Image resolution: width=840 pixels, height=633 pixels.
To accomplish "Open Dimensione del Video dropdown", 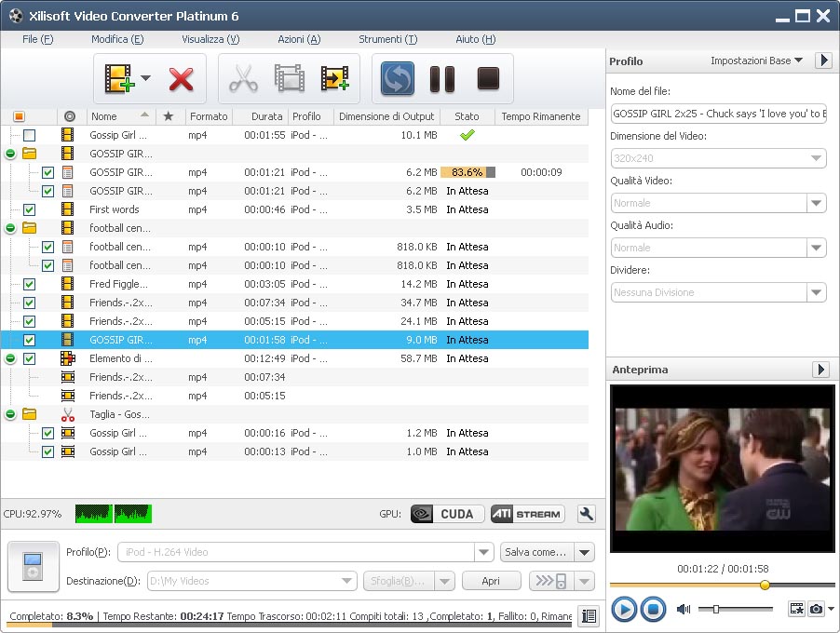I will (x=816, y=158).
